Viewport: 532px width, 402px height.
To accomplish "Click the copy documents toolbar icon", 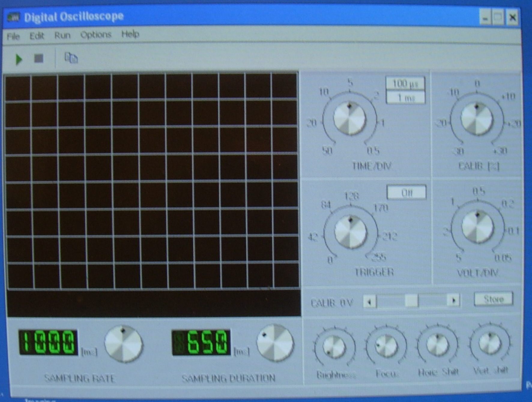I will [71, 58].
